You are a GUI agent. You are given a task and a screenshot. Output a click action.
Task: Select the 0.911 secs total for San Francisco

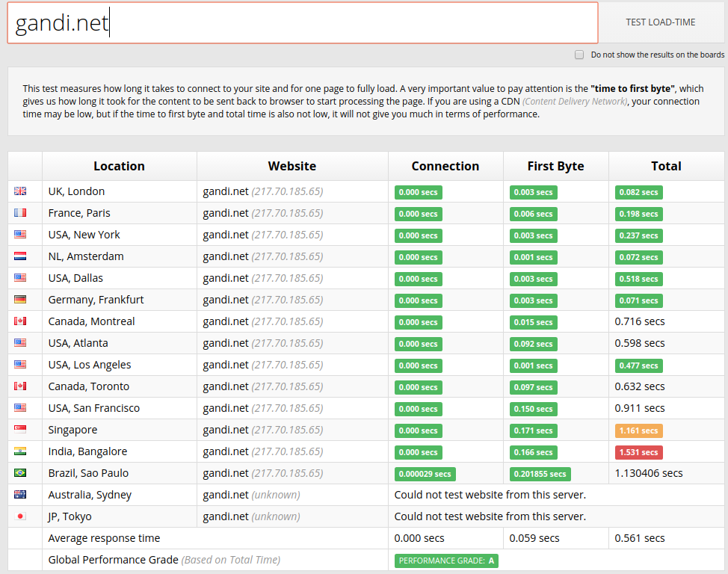(640, 408)
